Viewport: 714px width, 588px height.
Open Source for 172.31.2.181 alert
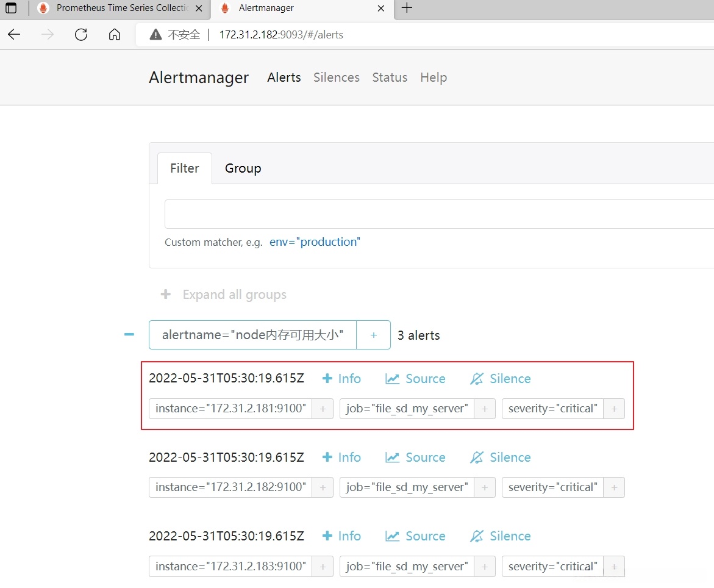click(415, 379)
